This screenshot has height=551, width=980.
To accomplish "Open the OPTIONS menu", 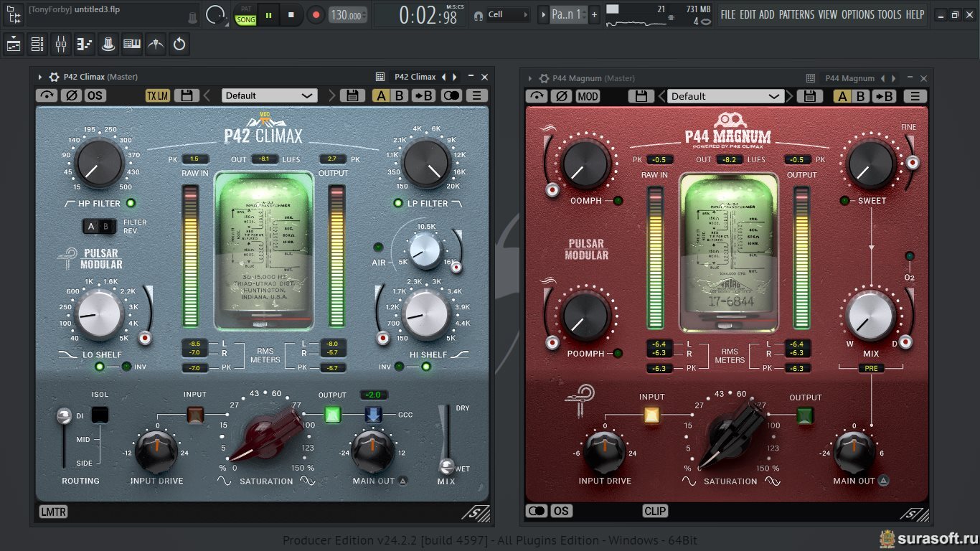I will [858, 14].
